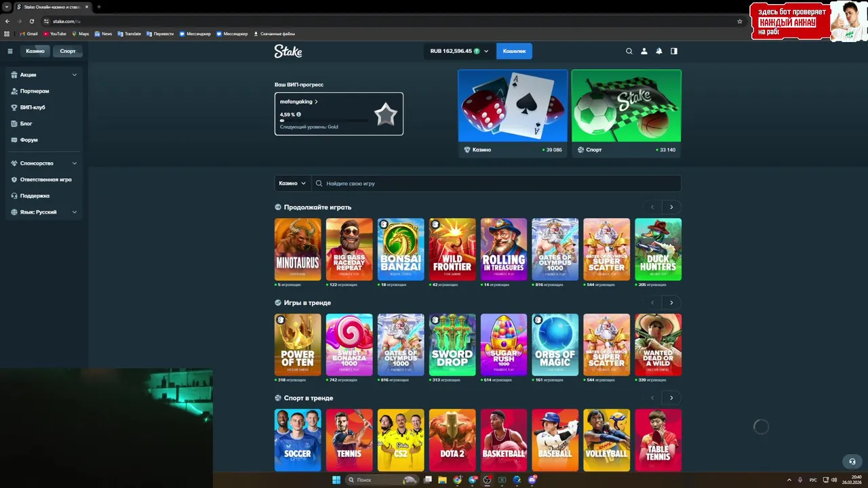Screen dimensions: 868x488
Task: Expand the Спонсорство menu
Action: pyautogui.click(x=44, y=163)
